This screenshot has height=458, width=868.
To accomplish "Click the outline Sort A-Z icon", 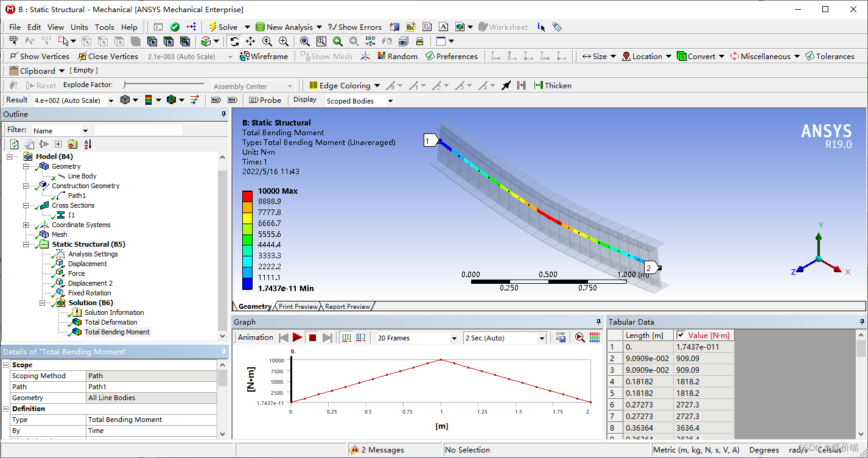I will [x=88, y=144].
